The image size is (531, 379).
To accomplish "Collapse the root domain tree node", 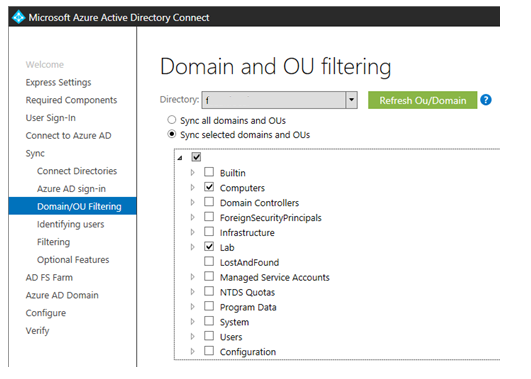I will tap(180, 157).
